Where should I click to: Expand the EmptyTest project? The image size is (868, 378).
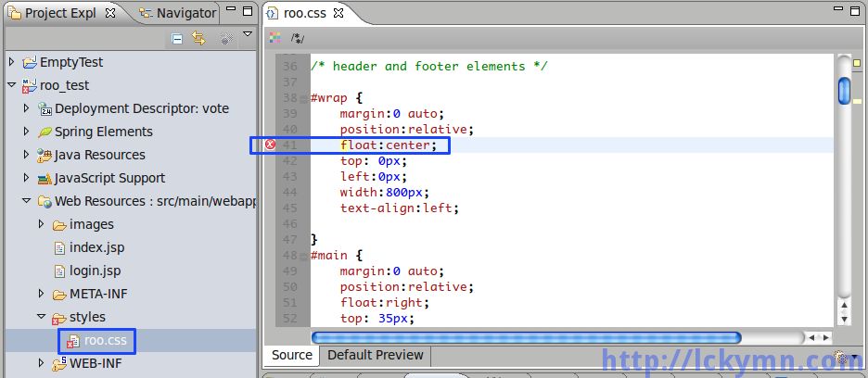click(x=12, y=62)
